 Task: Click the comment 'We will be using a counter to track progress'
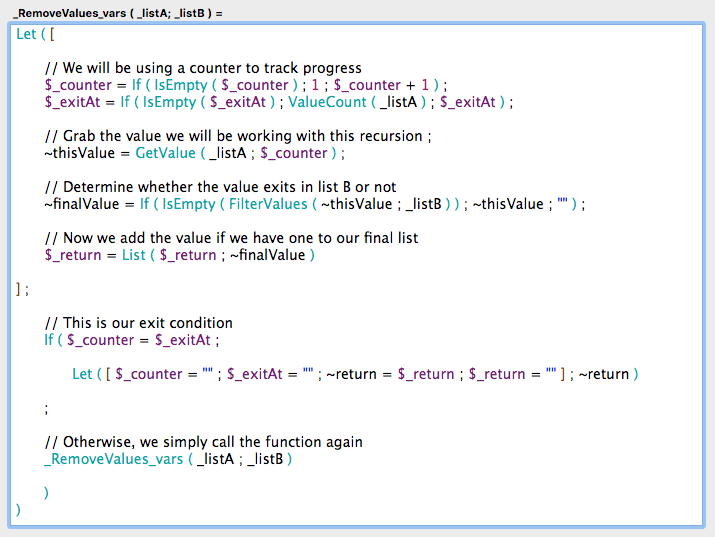coord(203,68)
